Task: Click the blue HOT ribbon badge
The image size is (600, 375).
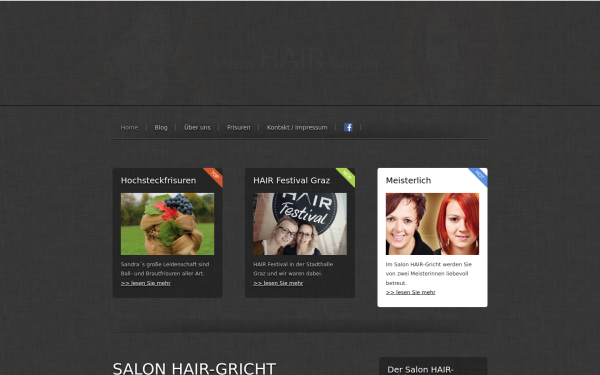Action: click(479, 176)
